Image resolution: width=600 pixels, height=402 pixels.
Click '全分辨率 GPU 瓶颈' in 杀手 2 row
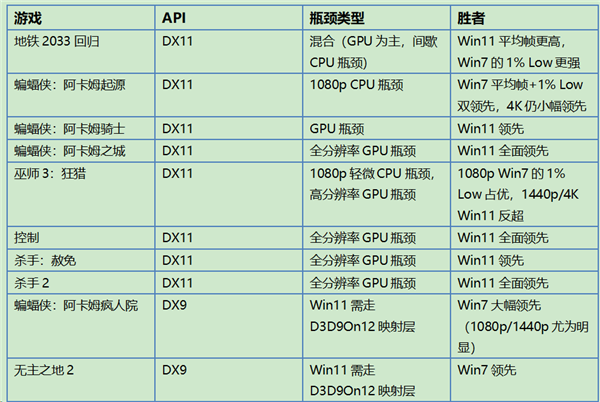point(377,283)
